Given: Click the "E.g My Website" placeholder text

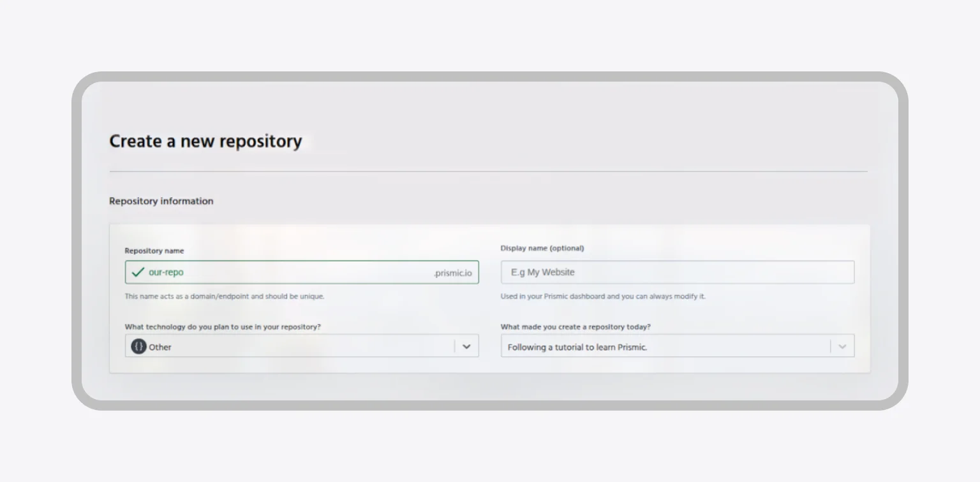Looking at the screenshot, I should (541, 272).
